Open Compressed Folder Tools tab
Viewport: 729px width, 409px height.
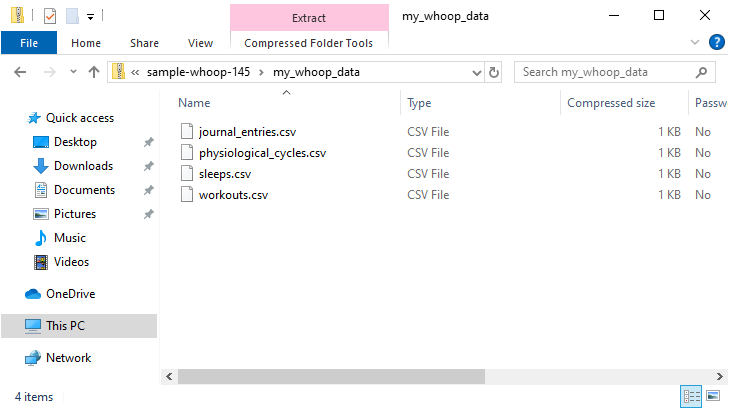coord(309,43)
